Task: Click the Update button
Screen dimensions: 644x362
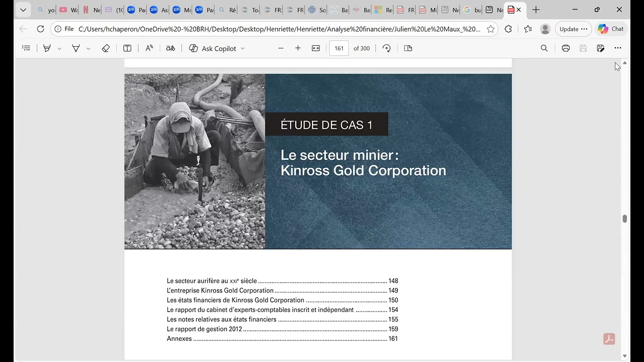Action: (574, 29)
